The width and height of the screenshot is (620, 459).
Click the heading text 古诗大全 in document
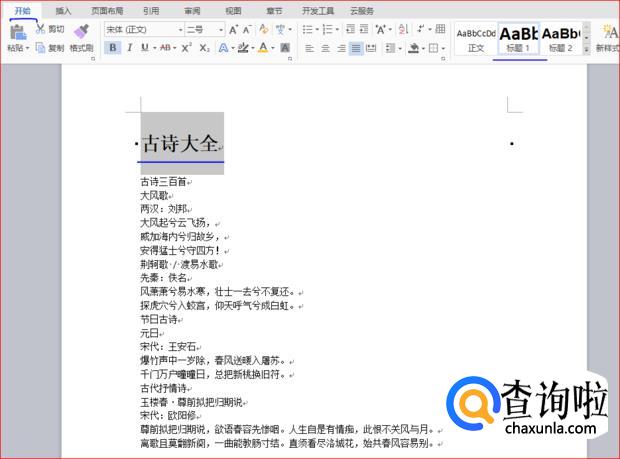click(x=180, y=144)
